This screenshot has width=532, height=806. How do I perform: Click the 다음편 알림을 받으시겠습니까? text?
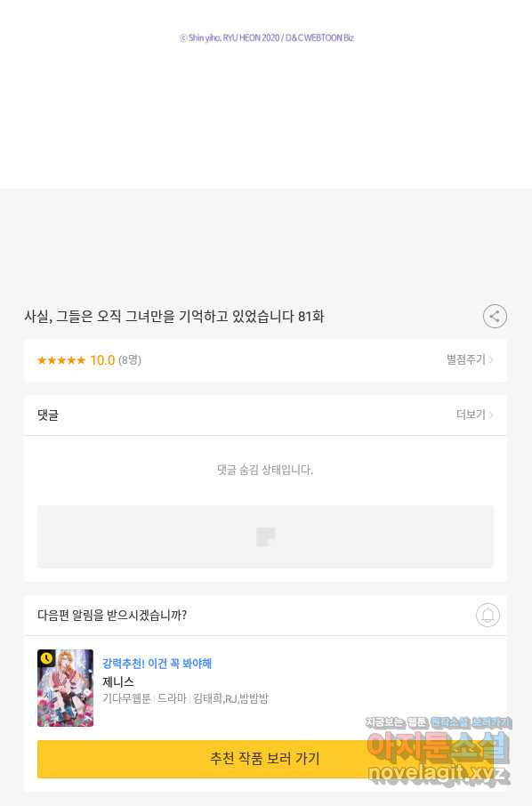(112, 615)
